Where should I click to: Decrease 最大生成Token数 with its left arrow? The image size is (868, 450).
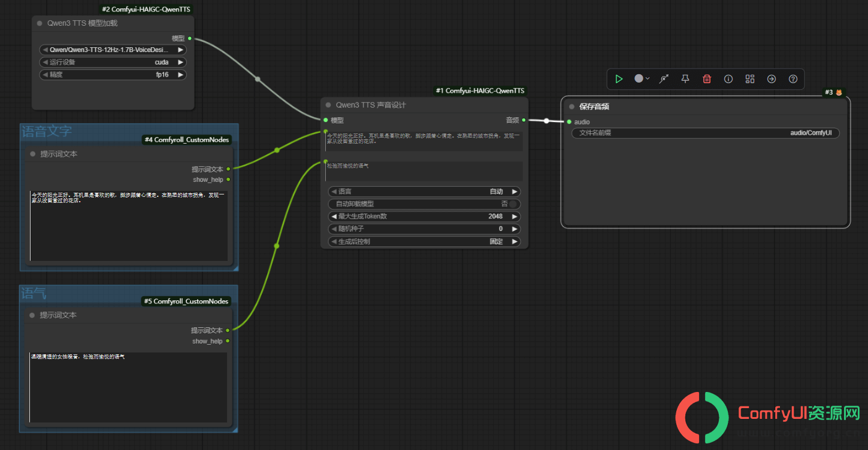point(334,217)
